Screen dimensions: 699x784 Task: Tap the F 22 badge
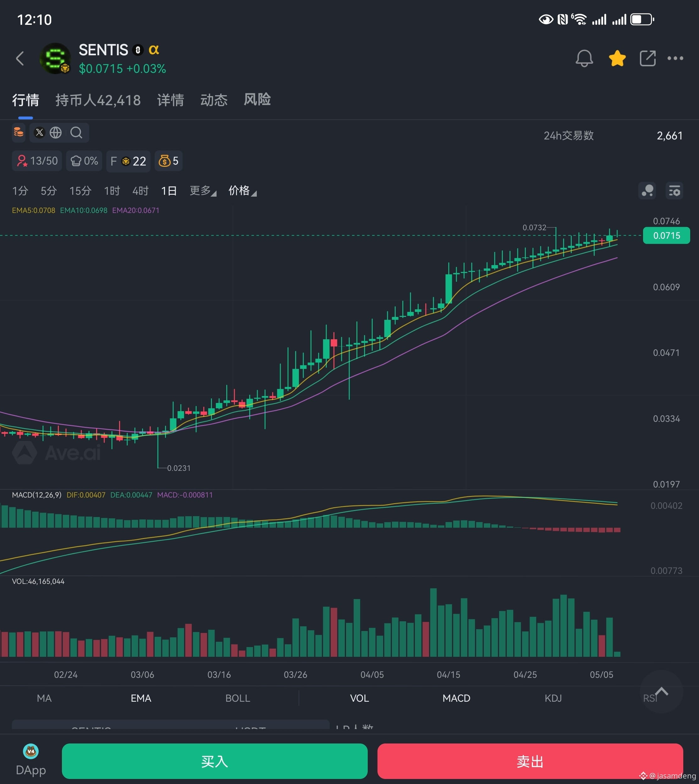[x=128, y=161]
